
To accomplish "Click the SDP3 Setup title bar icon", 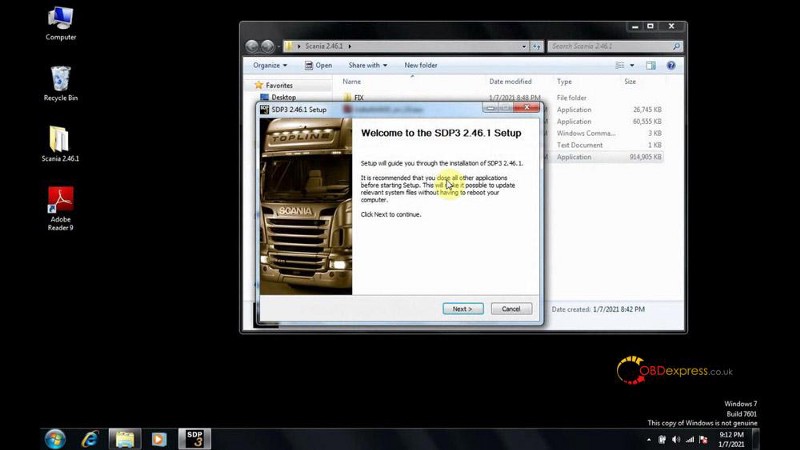I will 264,109.
